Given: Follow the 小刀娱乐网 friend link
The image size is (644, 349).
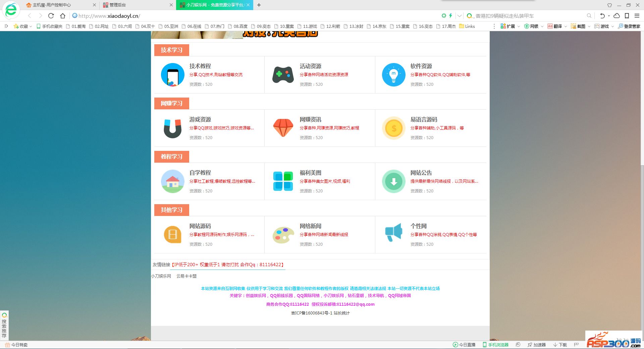Looking at the screenshot, I should [x=161, y=276].
